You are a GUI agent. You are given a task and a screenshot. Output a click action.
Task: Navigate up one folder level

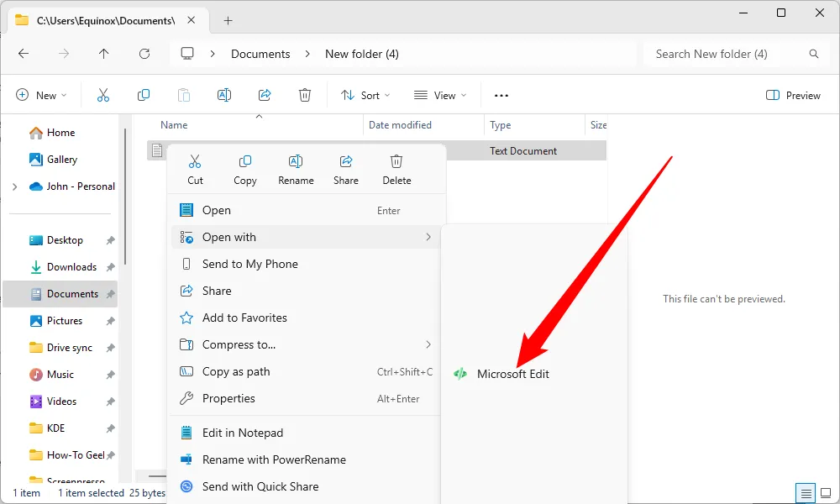(x=103, y=53)
